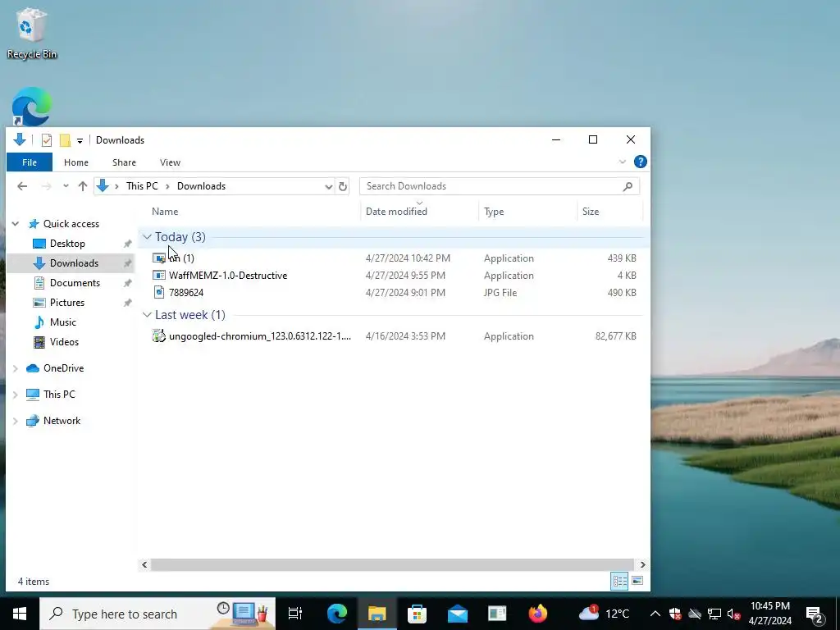Open the clock showing 10:45 PM
The height and width of the screenshot is (630, 840).
point(769,614)
